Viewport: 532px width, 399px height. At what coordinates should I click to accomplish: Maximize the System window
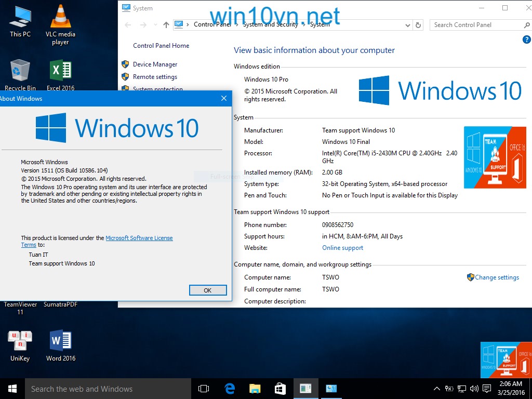[505, 8]
